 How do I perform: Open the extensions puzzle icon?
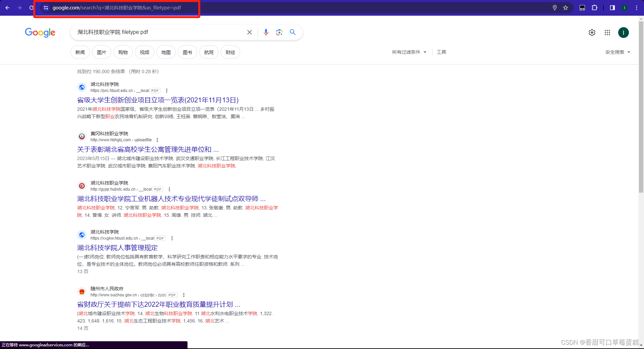click(594, 8)
